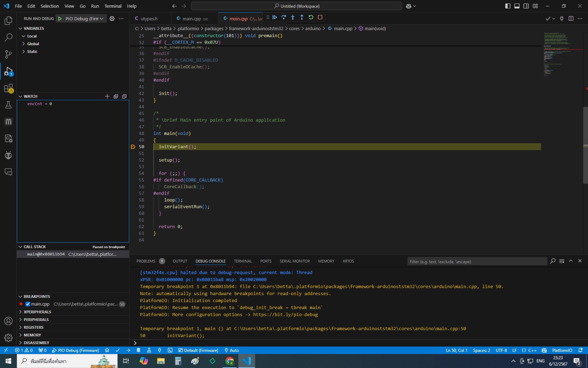Open Run and Debug view
Image resolution: width=588 pixels, height=368 pixels.
pos(8,71)
